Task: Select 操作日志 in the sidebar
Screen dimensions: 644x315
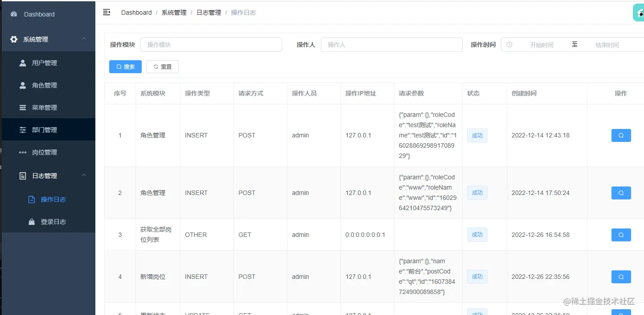Action: [49, 199]
